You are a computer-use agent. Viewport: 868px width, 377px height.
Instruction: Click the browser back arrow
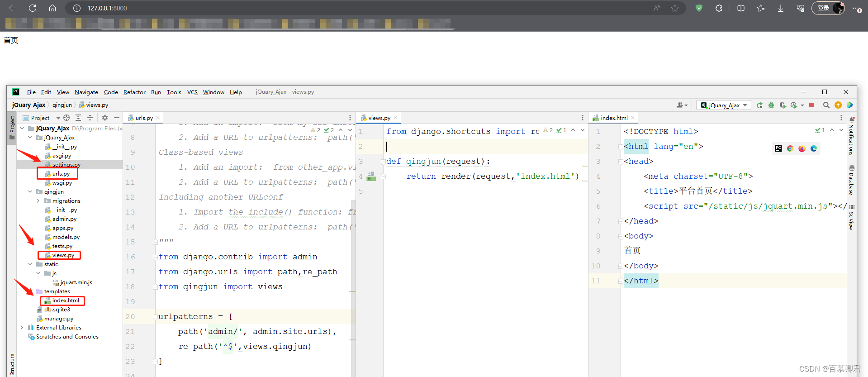(13, 8)
